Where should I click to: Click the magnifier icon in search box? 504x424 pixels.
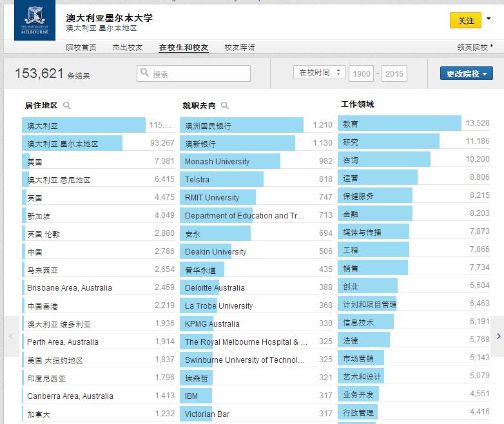pyautogui.click(x=144, y=73)
